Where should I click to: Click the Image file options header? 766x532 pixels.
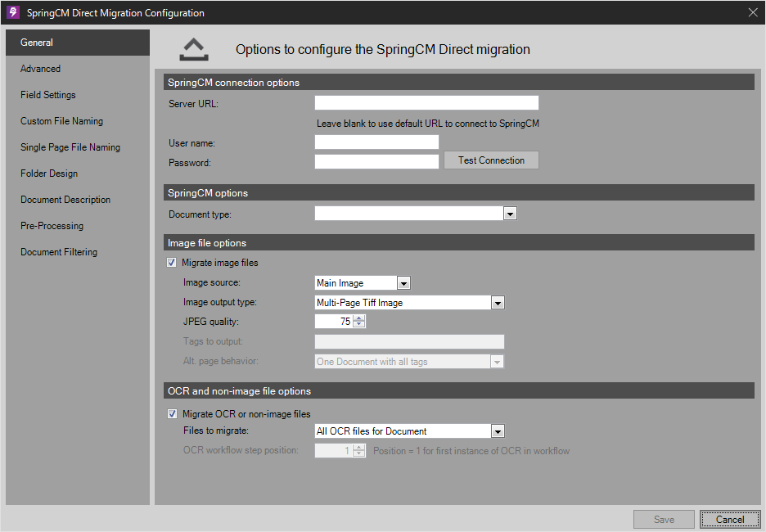459,243
